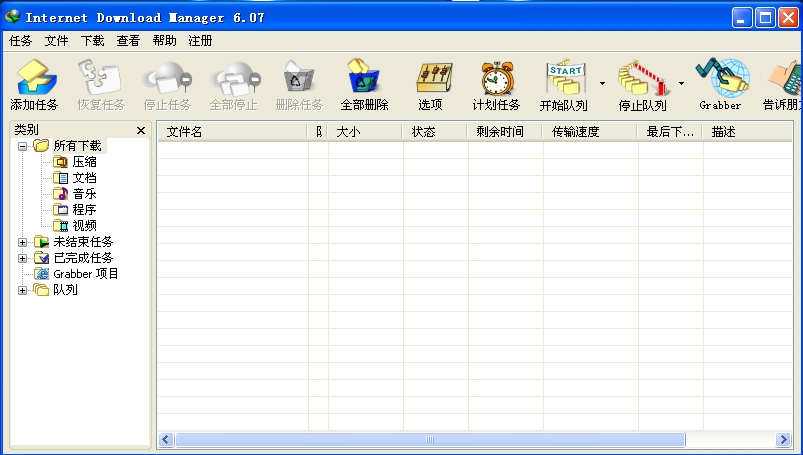This screenshot has width=803, height=455.
Task: Open dropdown arrow beside 停止队列
Action: click(x=681, y=83)
